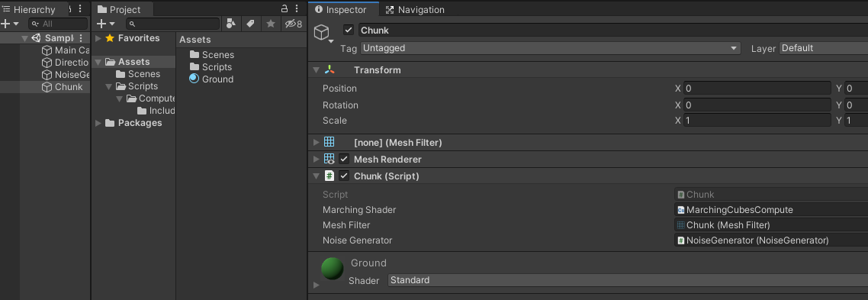Click the Chunk script C# icon
The height and width of the screenshot is (300, 868).
point(330,176)
